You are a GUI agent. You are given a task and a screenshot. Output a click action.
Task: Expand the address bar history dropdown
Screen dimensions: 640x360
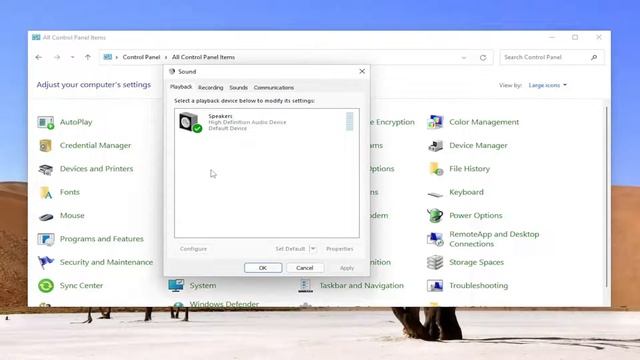coord(464,58)
